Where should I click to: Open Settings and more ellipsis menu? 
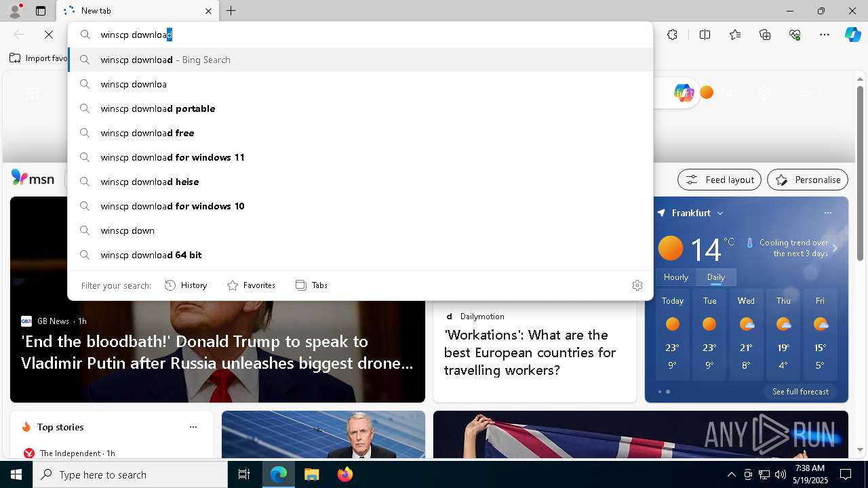point(825,35)
